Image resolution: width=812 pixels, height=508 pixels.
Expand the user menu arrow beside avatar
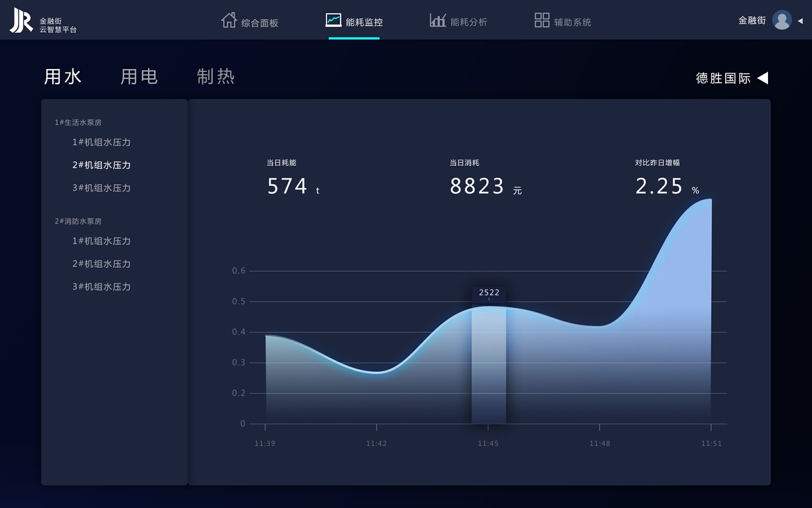coord(800,21)
